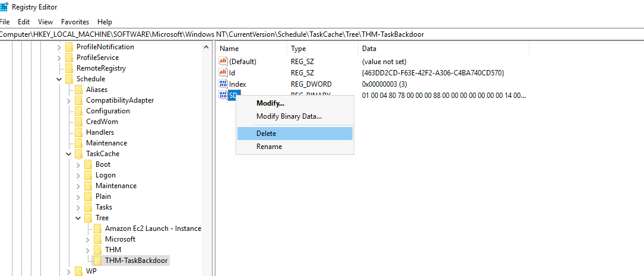Click the registry path address bar
This screenshot has height=276, width=644.
(321, 34)
